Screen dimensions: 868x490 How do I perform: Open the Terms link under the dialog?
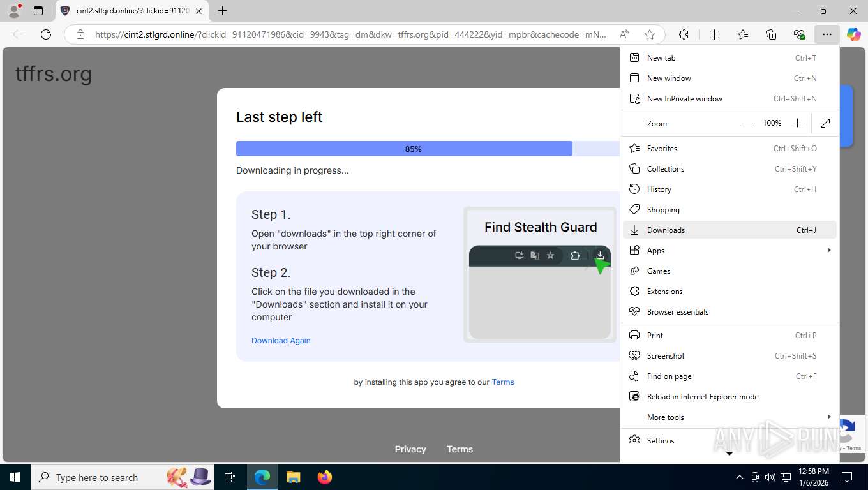[x=503, y=382]
